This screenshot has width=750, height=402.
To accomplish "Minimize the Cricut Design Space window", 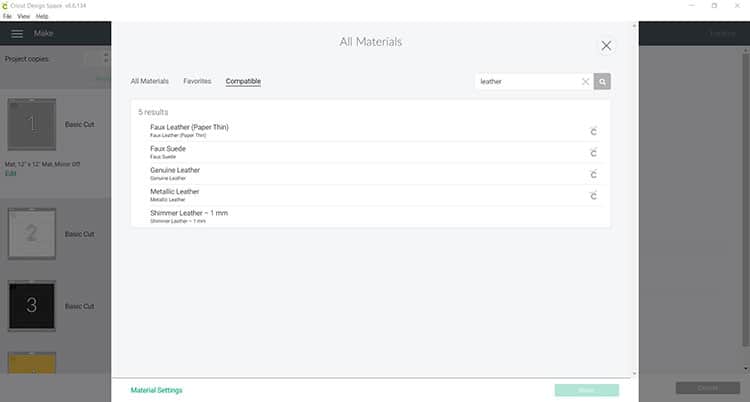I will pyautogui.click(x=692, y=6).
